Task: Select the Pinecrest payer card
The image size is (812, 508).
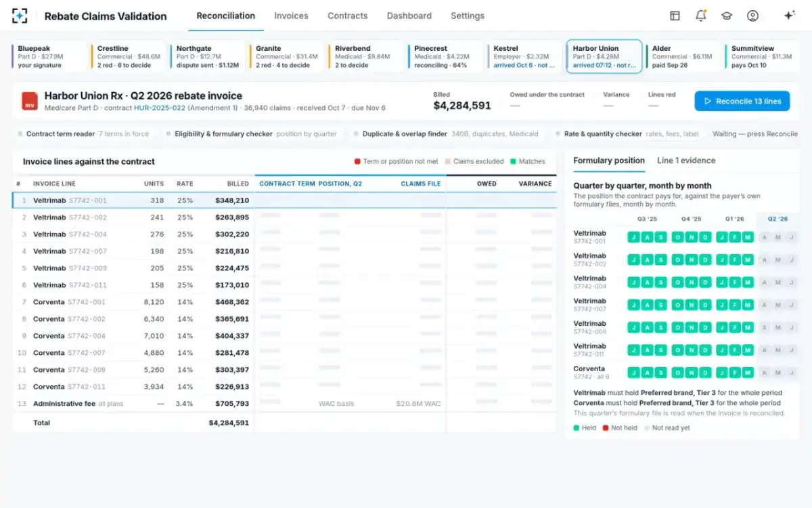Action: pos(445,57)
